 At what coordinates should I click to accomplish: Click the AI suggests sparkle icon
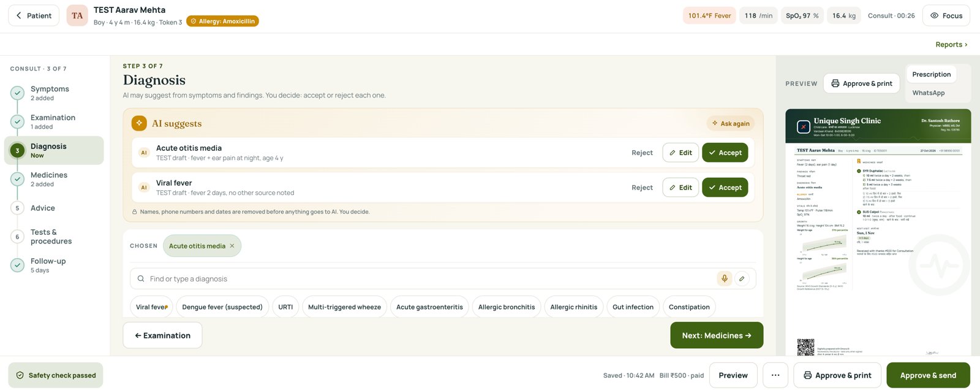pyautogui.click(x=139, y=123)
